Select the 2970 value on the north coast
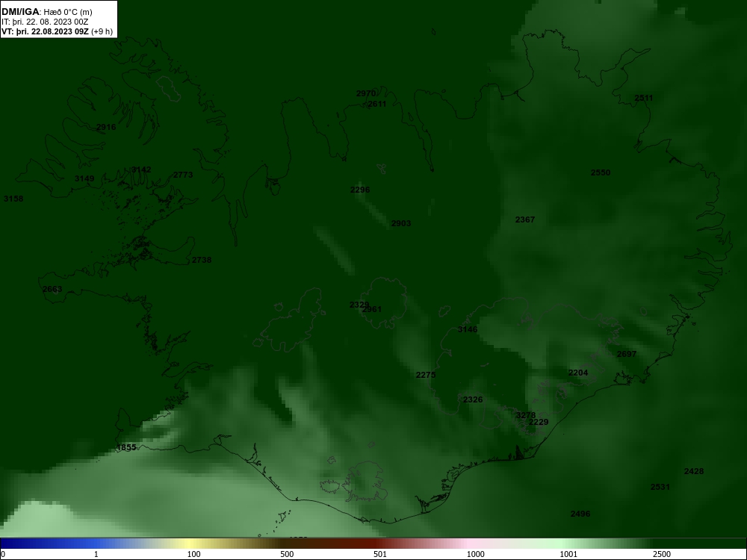The height and width of the screenshot is (560, 747). click(x=366, y=93)
